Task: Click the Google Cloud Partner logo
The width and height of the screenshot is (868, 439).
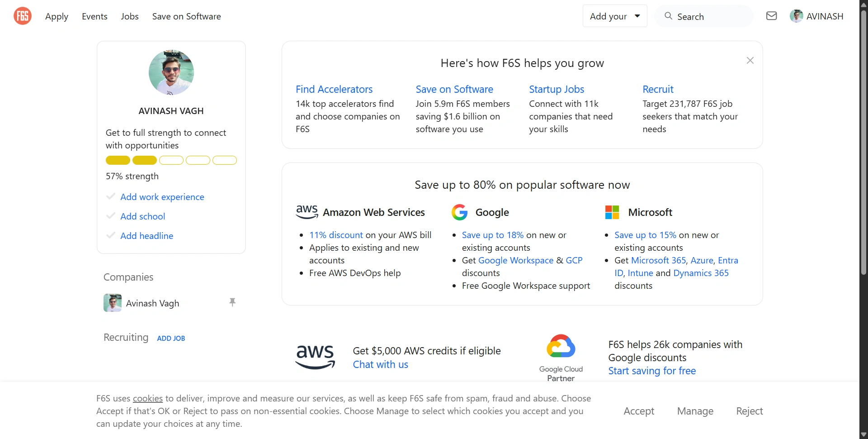Action: pos(561,358)
